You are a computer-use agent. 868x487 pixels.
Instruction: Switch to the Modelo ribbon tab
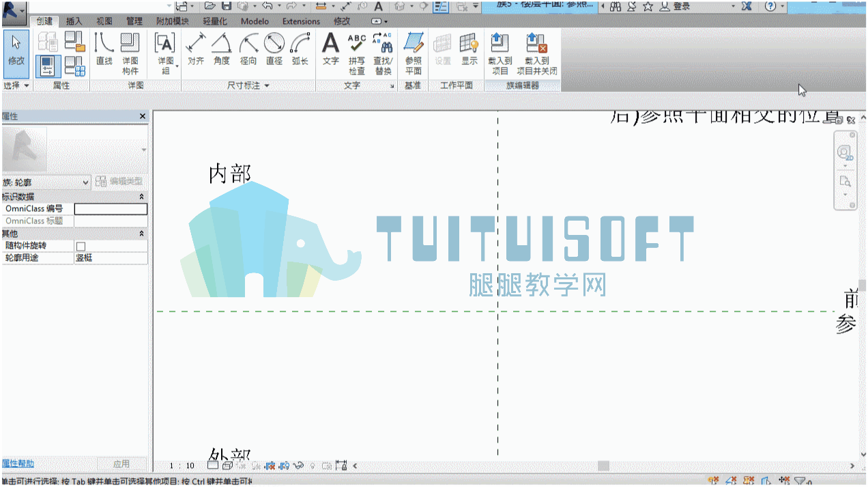(x=255, y=21)
